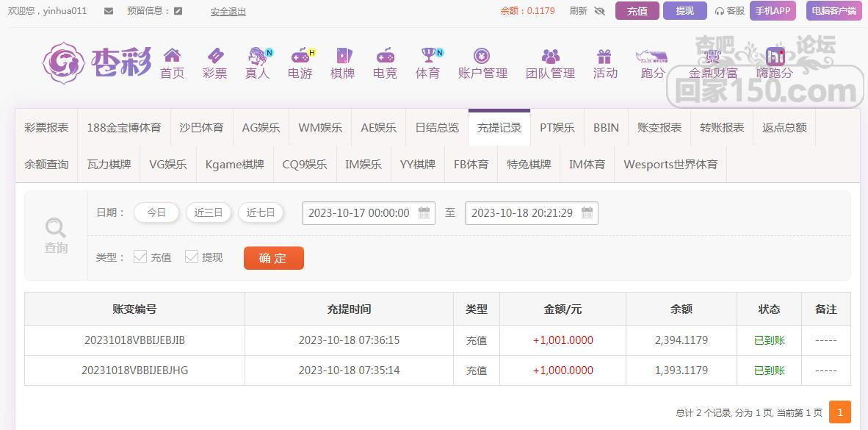868x430 pixels.
Task: Open 团队管理 people icon
Action: point(550,55)
